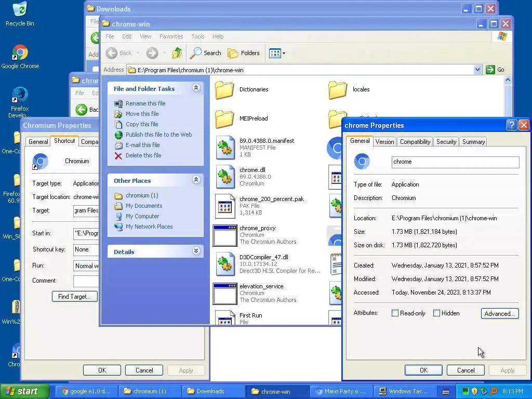Enable the Read-only attribute checkbox
The image size is (532, 399).
(x=395, y=313)
